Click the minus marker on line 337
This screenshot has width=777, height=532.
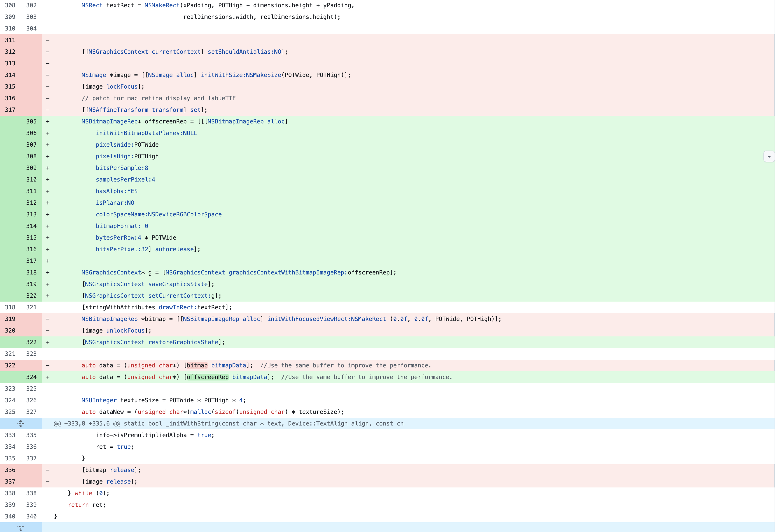tap(48, 482)
